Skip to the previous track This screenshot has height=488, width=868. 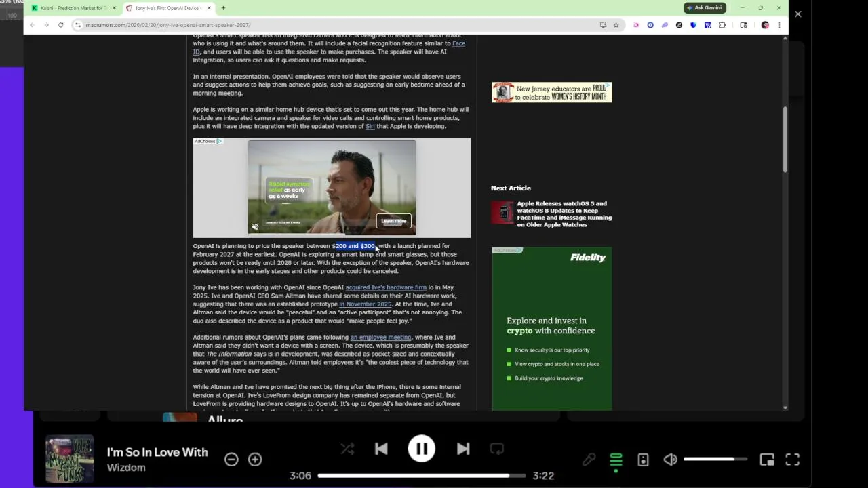381,449
